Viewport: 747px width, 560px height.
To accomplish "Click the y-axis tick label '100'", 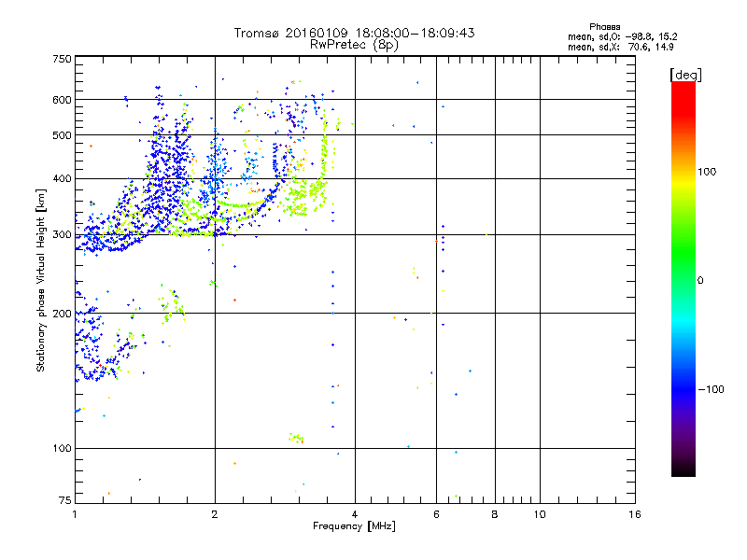I will pos(63,448).
